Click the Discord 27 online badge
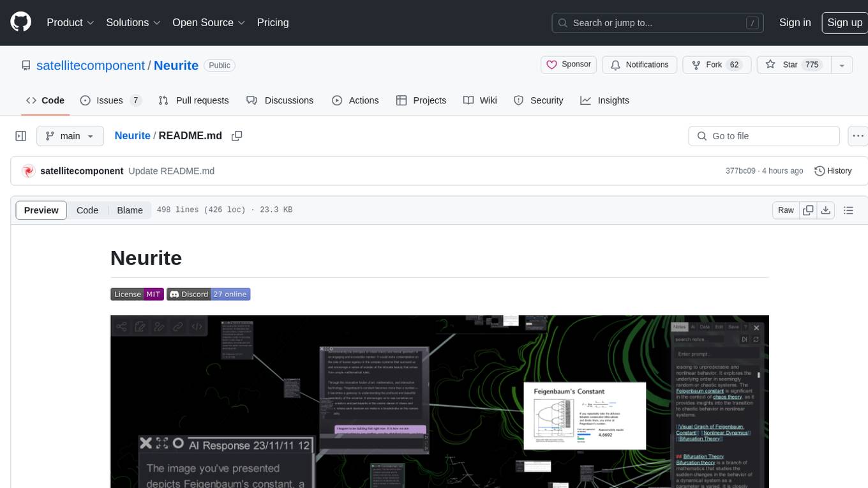 point(209,294)
